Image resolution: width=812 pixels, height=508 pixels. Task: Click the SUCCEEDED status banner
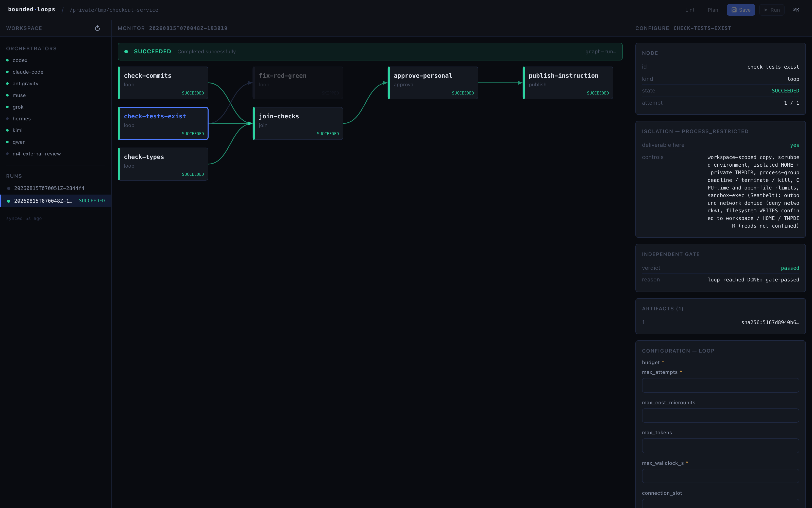pyautogui.click(x=370, y=51)
